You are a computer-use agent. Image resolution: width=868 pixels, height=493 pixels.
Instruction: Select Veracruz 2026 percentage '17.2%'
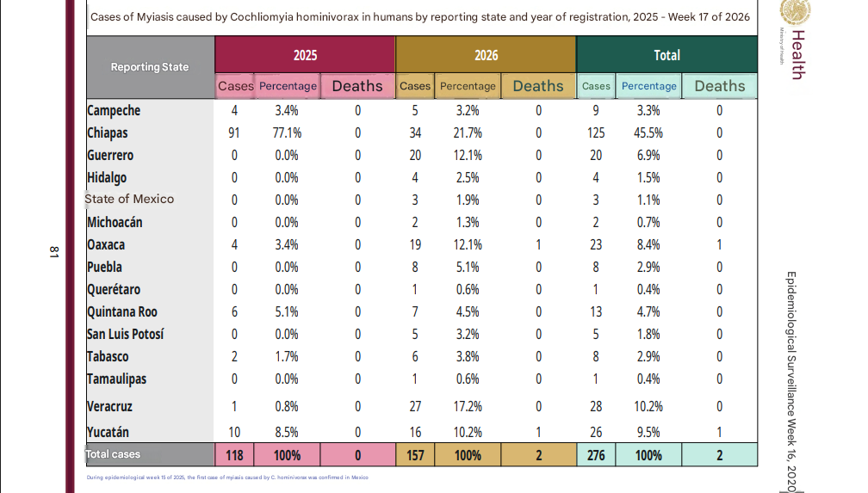[x=468, y=406]
